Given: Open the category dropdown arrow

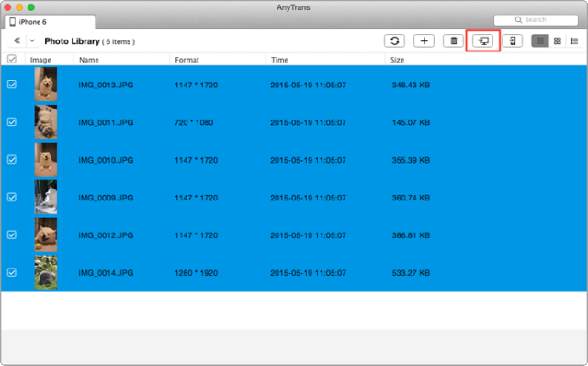Looking at the screenshot, I should point(32,40).
